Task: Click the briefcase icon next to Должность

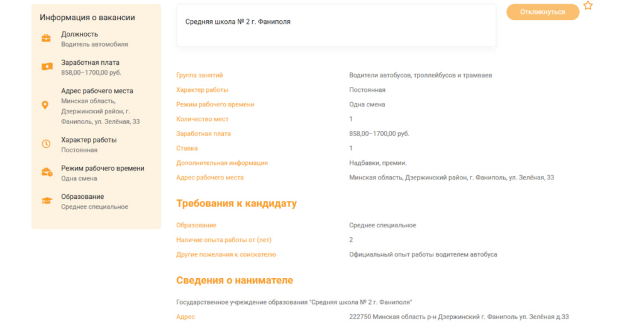Action: click(x=46, y=38)
